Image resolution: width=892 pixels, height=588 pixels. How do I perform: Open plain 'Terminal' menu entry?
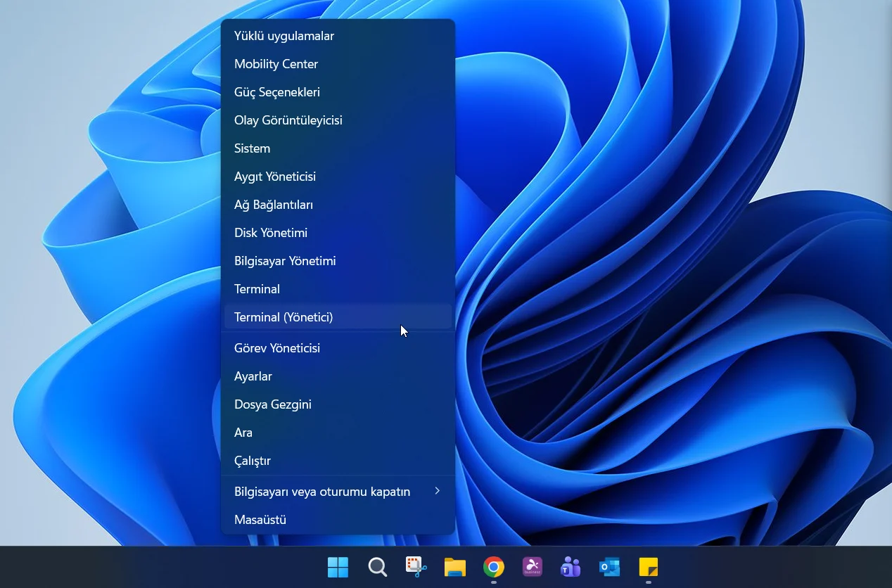point(338,289)
